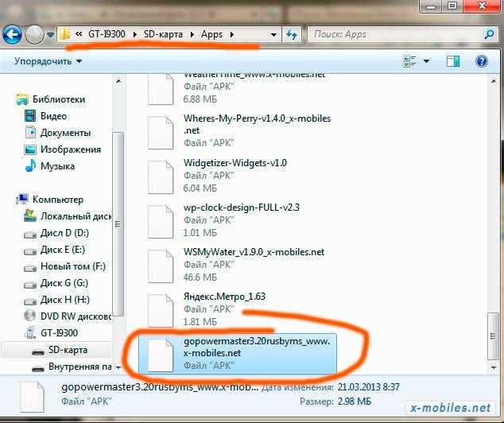The image size is (504, 423).
Task: Focus the Поиск: Apps search field
Action: pyautogui.click(x=395, y=34)
